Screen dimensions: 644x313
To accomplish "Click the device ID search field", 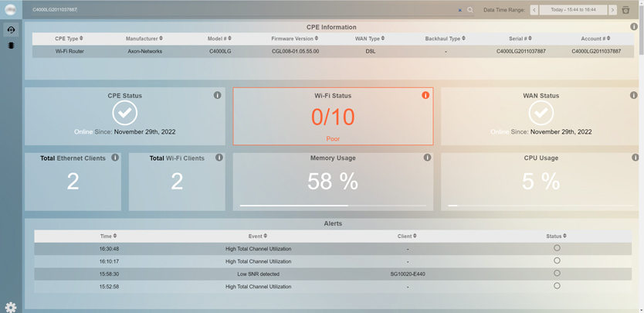I will tap(232, 10).
